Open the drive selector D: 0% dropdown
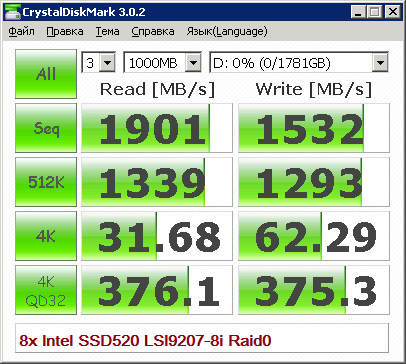 299,62
